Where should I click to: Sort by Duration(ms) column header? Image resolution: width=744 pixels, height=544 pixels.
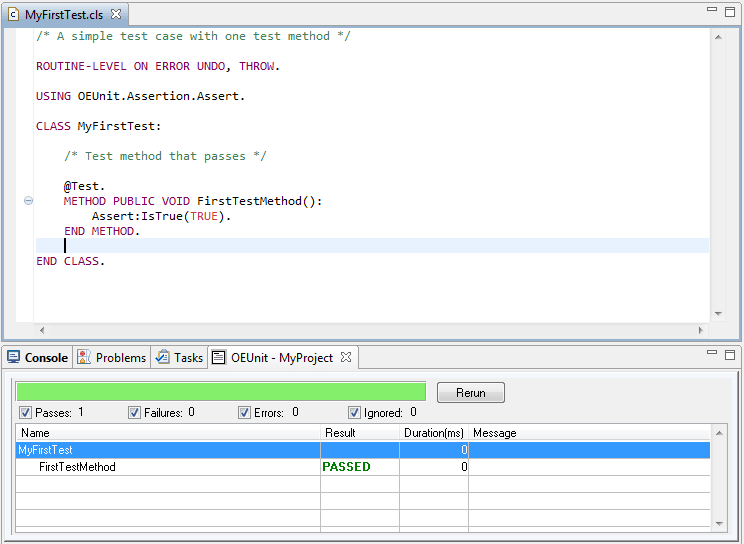434,433
